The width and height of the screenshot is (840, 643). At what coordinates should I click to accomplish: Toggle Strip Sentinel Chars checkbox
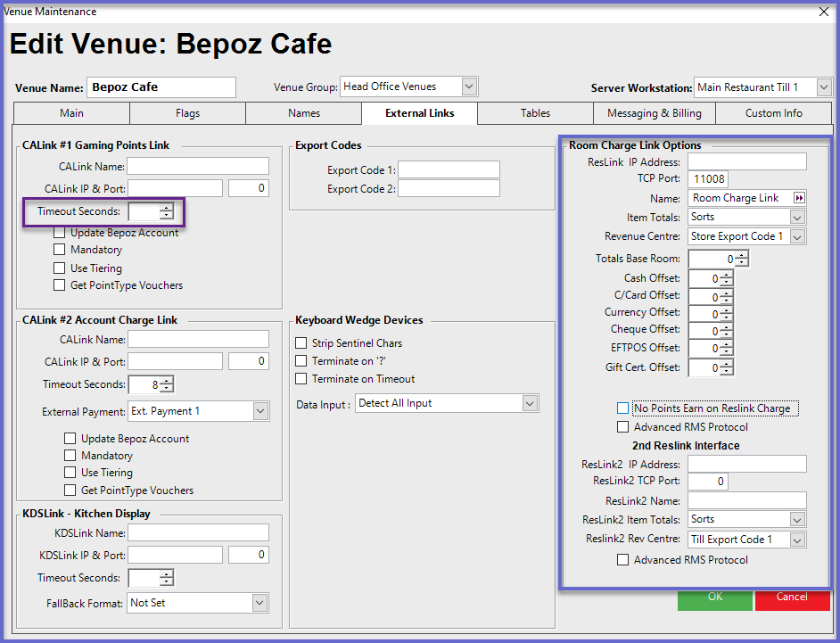point(301,343)
